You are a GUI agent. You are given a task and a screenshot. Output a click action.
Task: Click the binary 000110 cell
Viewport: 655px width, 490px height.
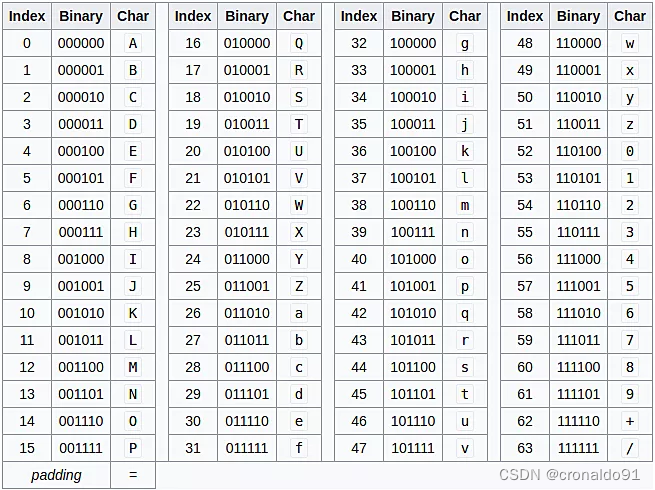tap(81, 205)
